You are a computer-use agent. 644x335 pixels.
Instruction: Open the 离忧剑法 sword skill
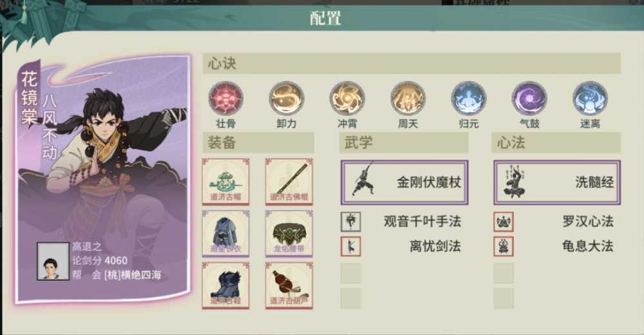(x=351, y=247)
